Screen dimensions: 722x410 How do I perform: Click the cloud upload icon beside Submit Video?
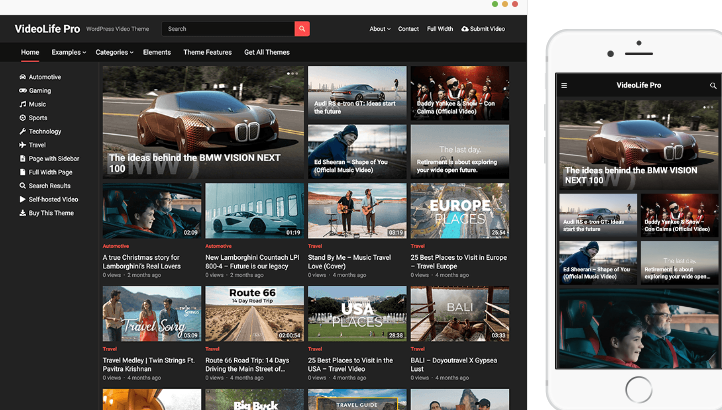click(465, 29)
